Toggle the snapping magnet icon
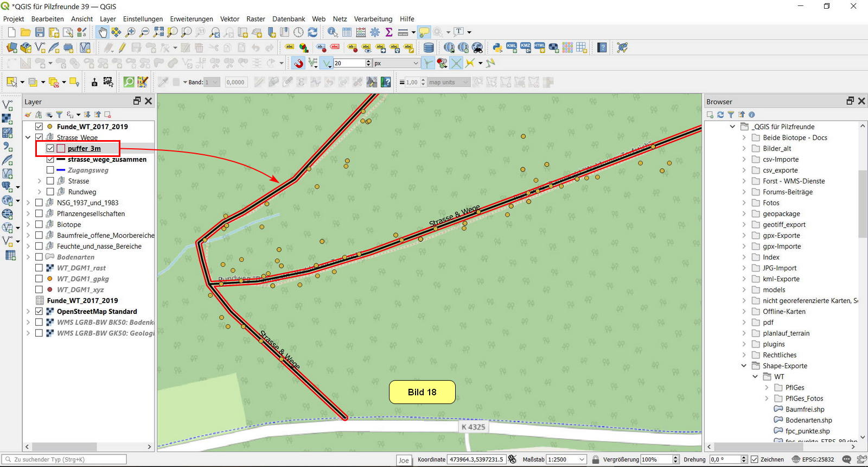Viewport: 868px width, 467px height. pos(298,64)
